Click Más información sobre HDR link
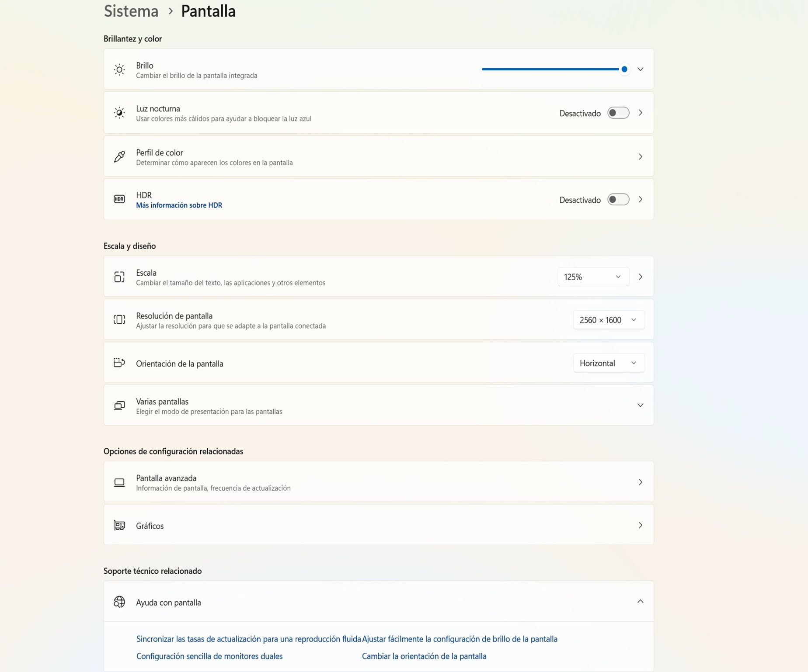 [179, 205]
